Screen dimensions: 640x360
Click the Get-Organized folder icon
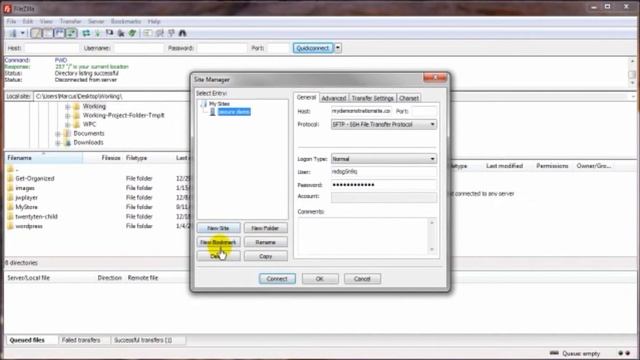point(10,178)
